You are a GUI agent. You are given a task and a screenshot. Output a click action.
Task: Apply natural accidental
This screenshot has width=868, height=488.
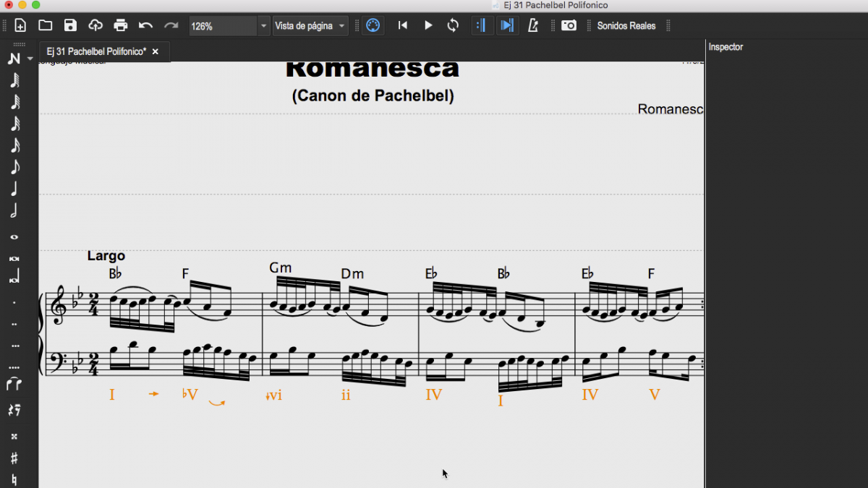(x=14, y=479)
